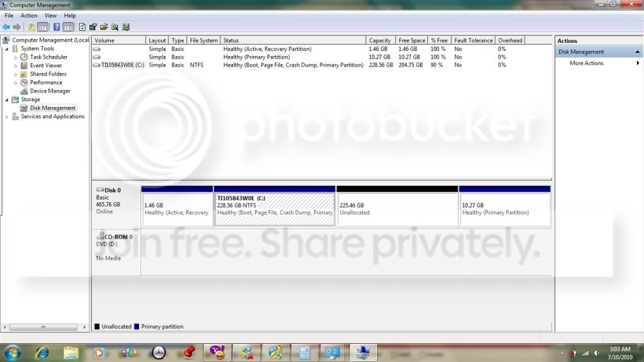Open the Help menu
Screen dimensions: 644x362
click(x=70, y=16)
